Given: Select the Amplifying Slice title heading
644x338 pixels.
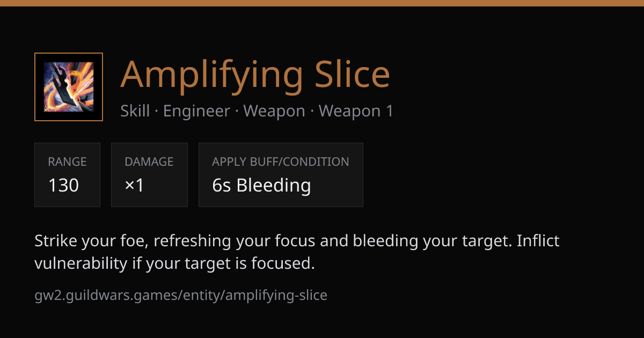Looking at the screenshot, I should tap(255, 74).
